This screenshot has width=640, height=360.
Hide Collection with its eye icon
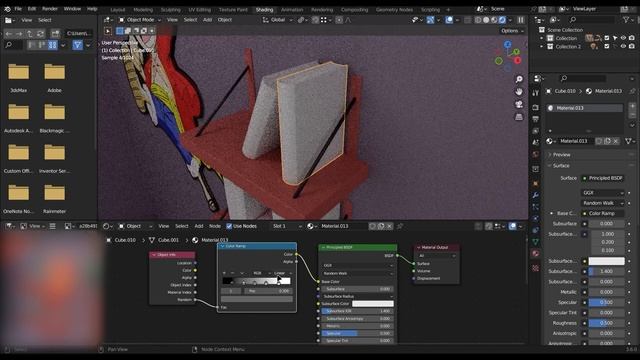(x=623, y=38)
